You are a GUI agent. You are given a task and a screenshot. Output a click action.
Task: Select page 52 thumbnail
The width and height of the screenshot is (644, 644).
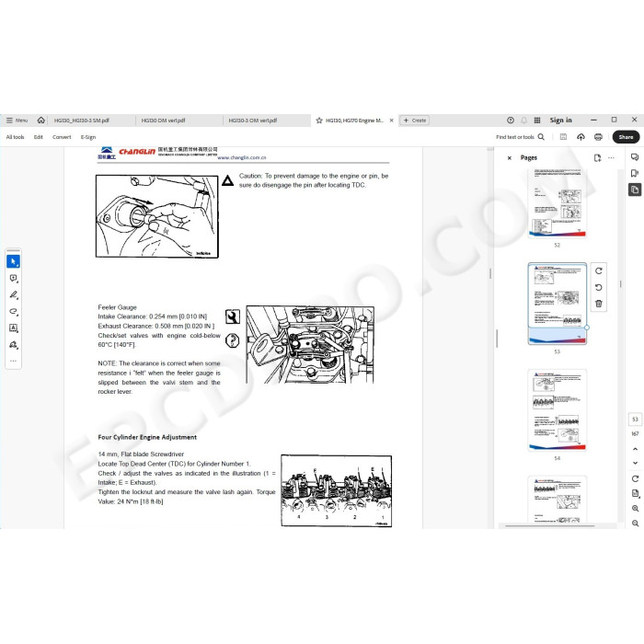click(557, 203)
